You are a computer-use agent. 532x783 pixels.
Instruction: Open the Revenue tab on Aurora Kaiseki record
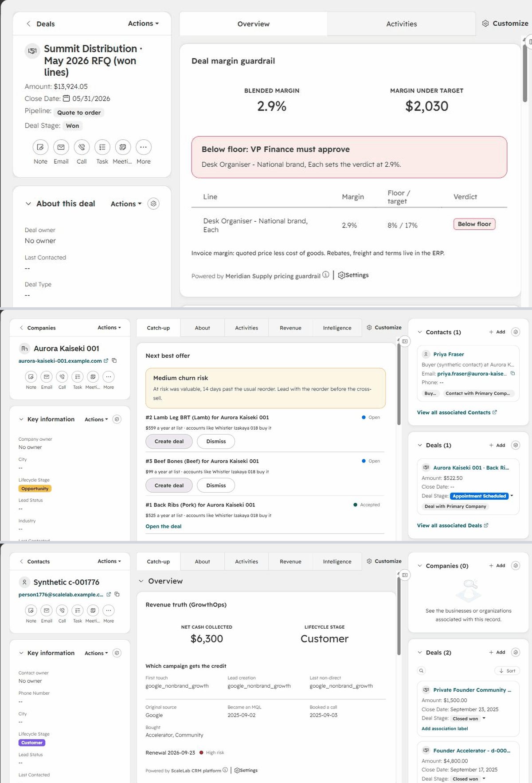point(290,328)
